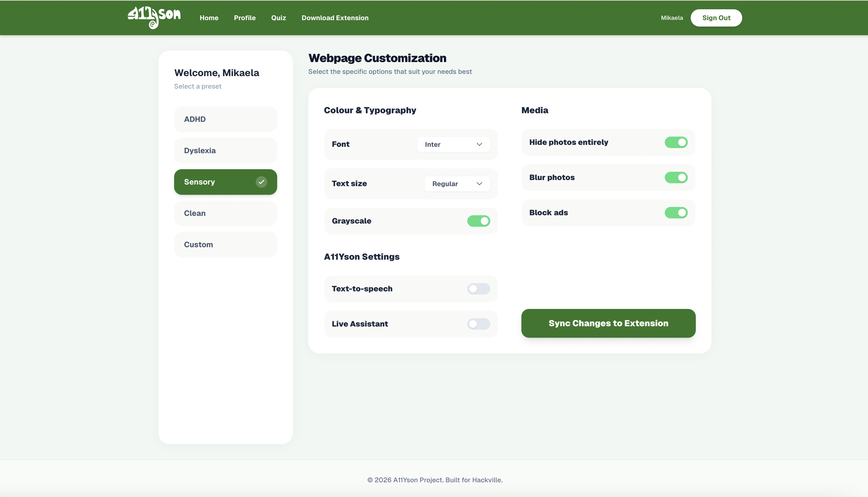Click the Font dropdown chevron arrow
The height and width of the screenshot is (497, 868).
click(x=479, y=144)
